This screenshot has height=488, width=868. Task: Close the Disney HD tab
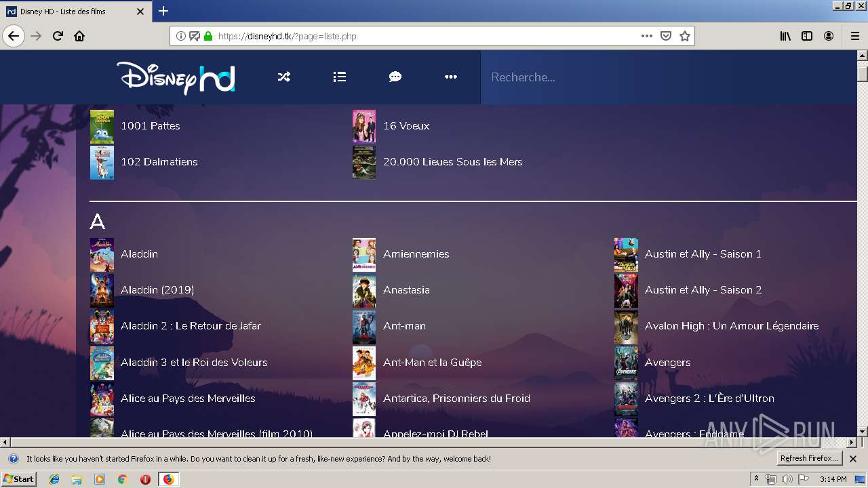pos(140,12)
